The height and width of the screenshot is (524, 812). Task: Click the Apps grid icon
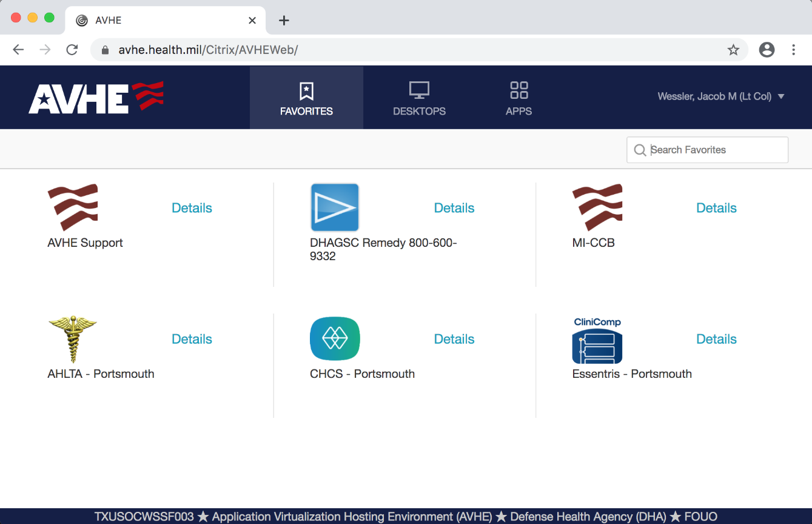[519, 90]
